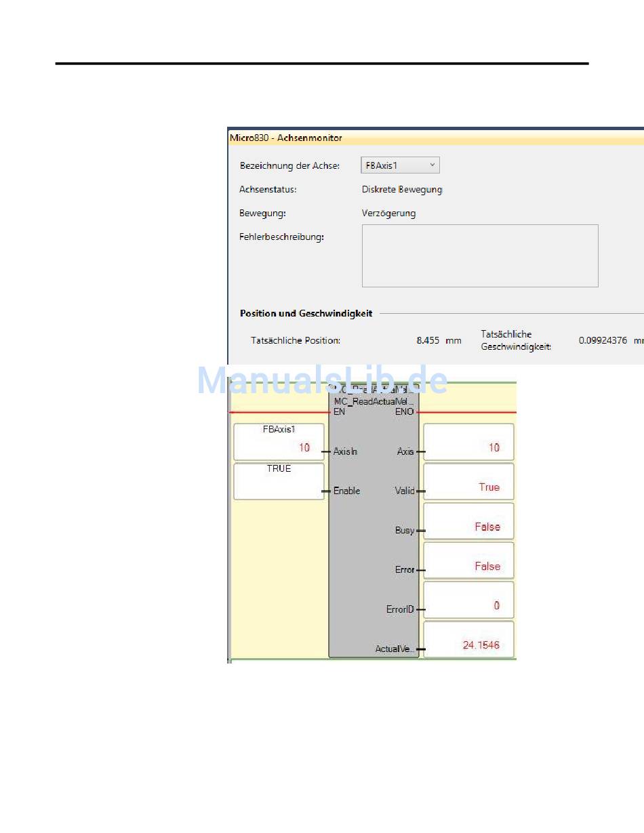This screenshot has width=644, height=833.
Task: Click the ErrorID pin label
Action: (400, 610)
